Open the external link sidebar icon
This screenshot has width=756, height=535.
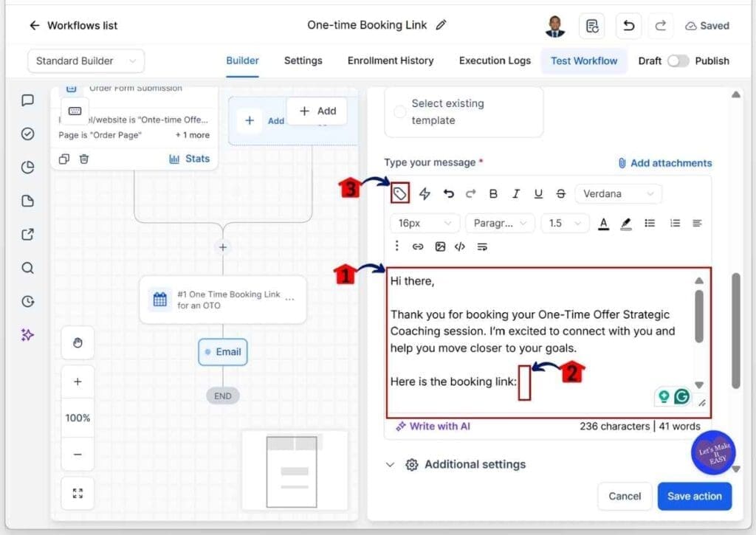click(27, 234)
